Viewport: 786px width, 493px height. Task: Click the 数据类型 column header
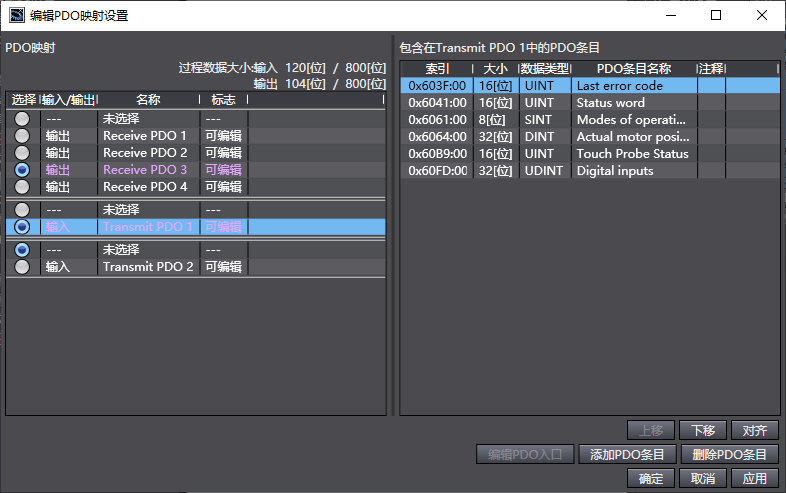click(545, 69)
